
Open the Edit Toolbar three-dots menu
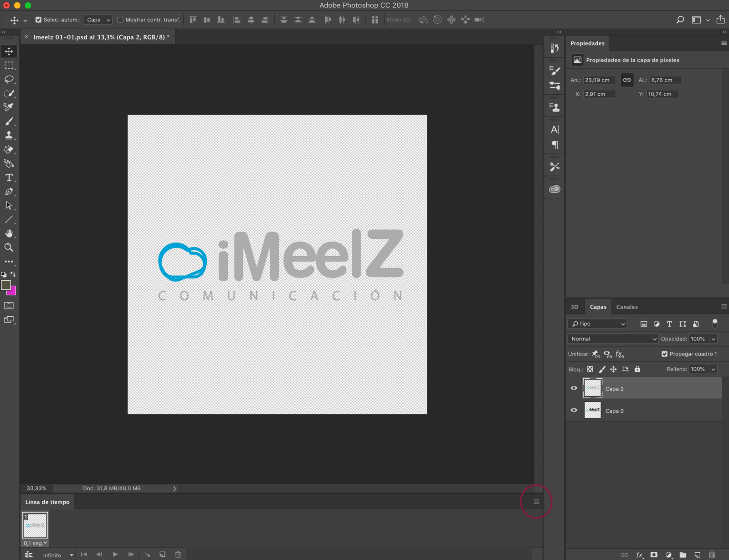[9, 262]
